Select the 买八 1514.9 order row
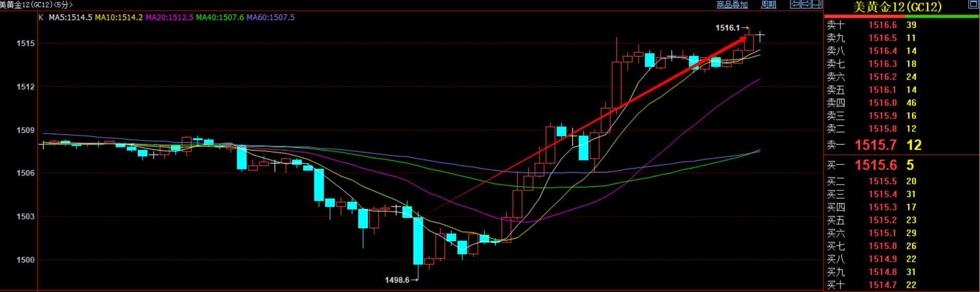 click(x=902, y=259)
